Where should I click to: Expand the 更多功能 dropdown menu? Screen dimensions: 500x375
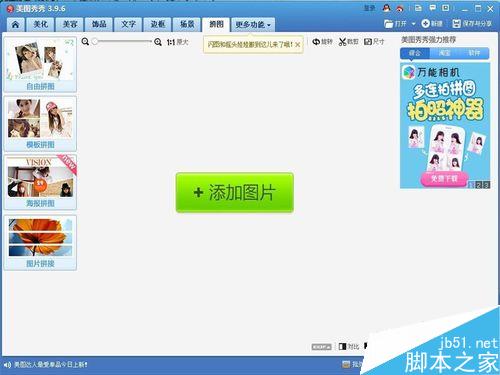coord(253,25)
